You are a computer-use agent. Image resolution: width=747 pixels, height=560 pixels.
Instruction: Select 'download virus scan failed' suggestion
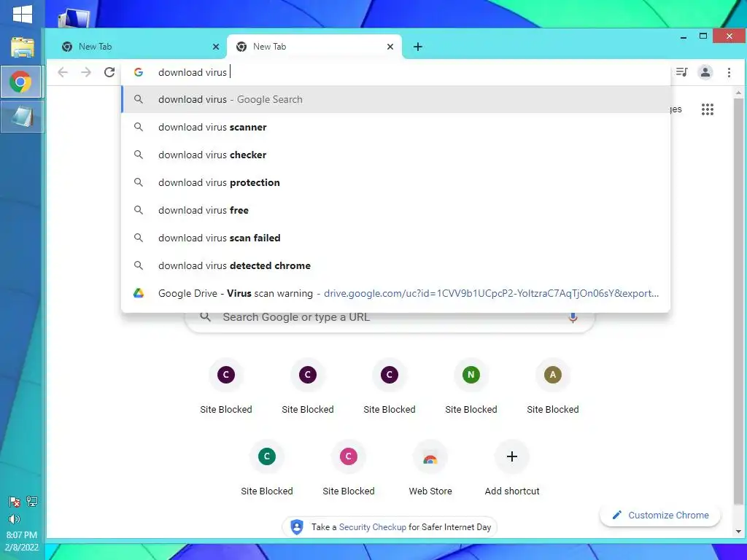[x=395, y=238]
